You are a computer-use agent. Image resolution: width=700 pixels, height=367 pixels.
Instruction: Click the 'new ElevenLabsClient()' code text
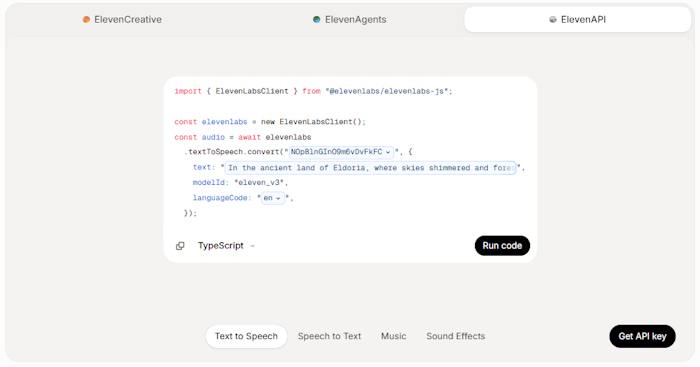coord(313,122)
